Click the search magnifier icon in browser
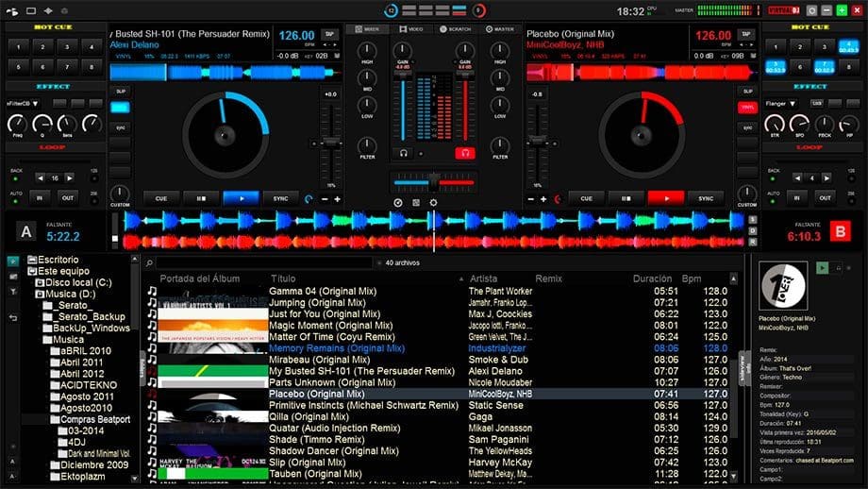868x489 pixels. coord(149,263)
